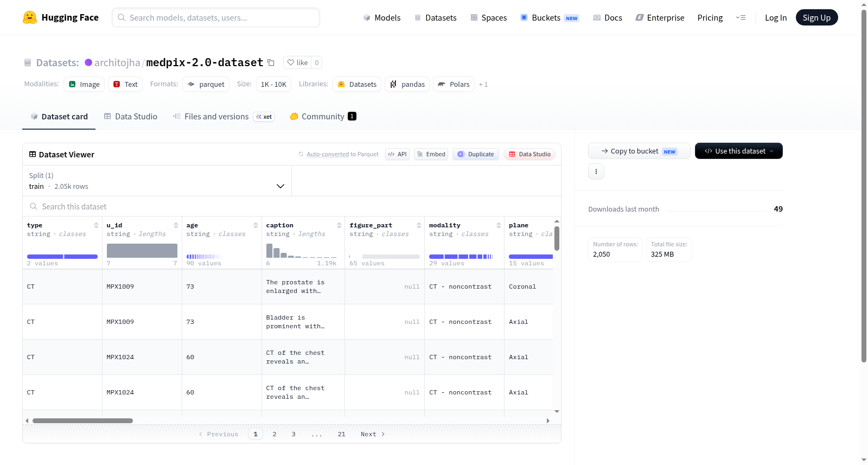Switch to the Data Studio tab
The width and height of the screenshot is (868, 465).
(131, 117)
